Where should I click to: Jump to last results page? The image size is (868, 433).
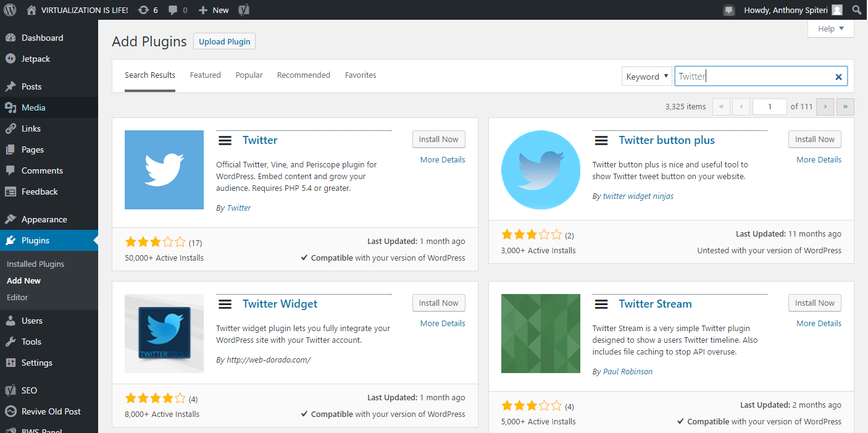pyautogui.click(x=845, y=106)
